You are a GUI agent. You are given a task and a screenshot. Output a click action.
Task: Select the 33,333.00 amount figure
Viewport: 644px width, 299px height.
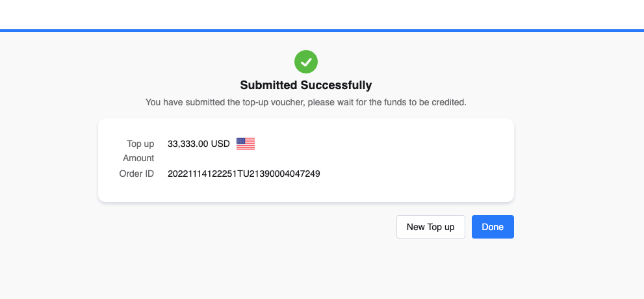point(188,144)
